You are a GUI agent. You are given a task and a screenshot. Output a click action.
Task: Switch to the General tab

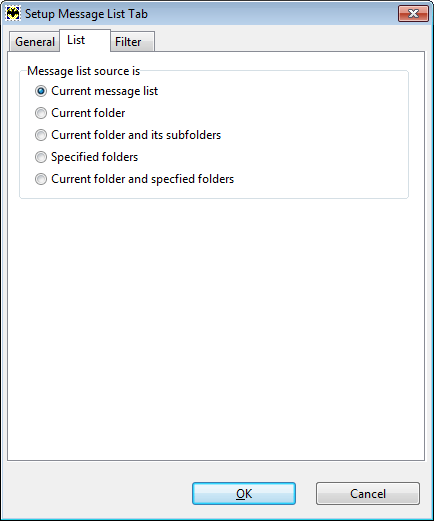pos(35,42)
